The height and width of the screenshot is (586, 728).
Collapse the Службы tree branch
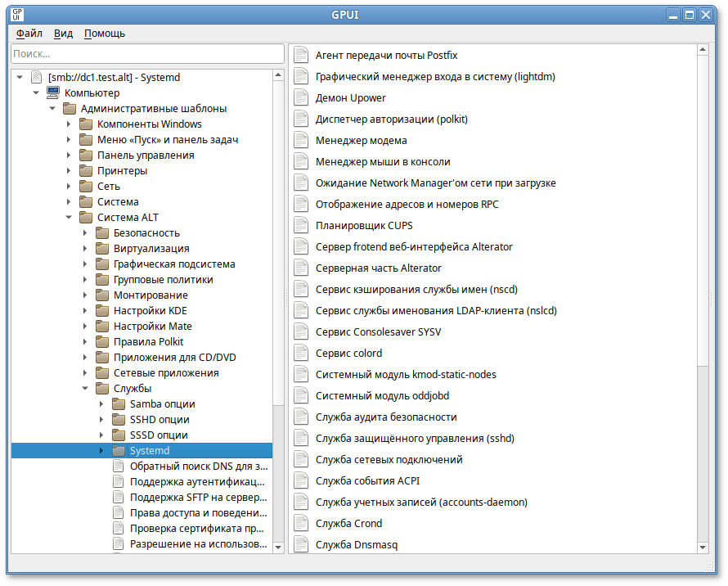[x=85, y=388]
